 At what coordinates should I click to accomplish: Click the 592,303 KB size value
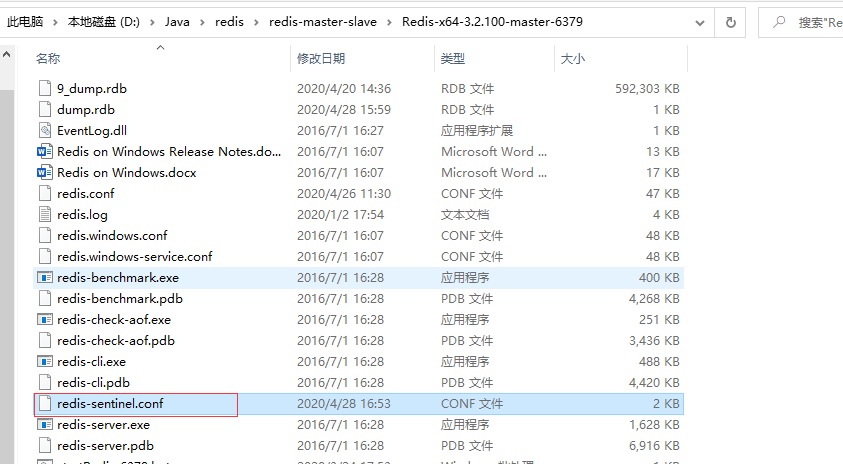[647, 89]
